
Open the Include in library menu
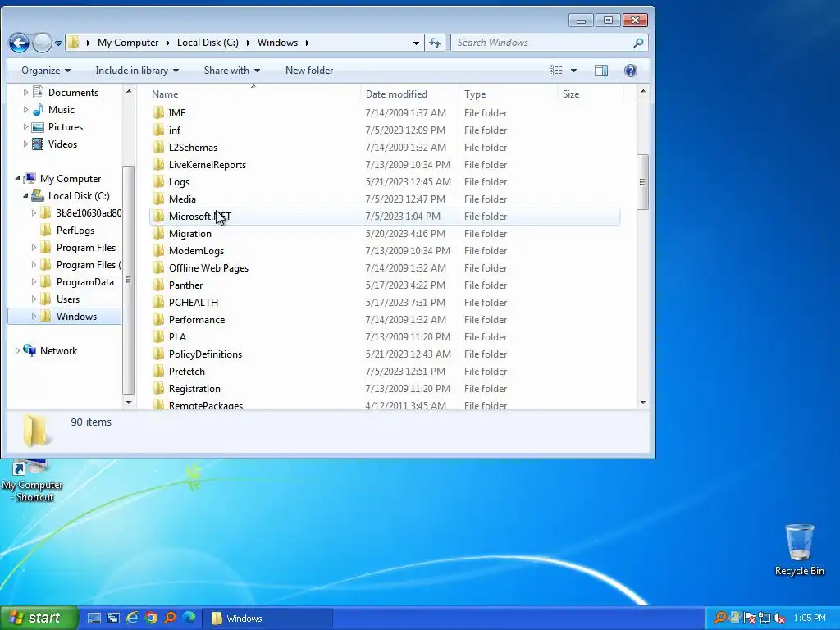coord(137,71)
